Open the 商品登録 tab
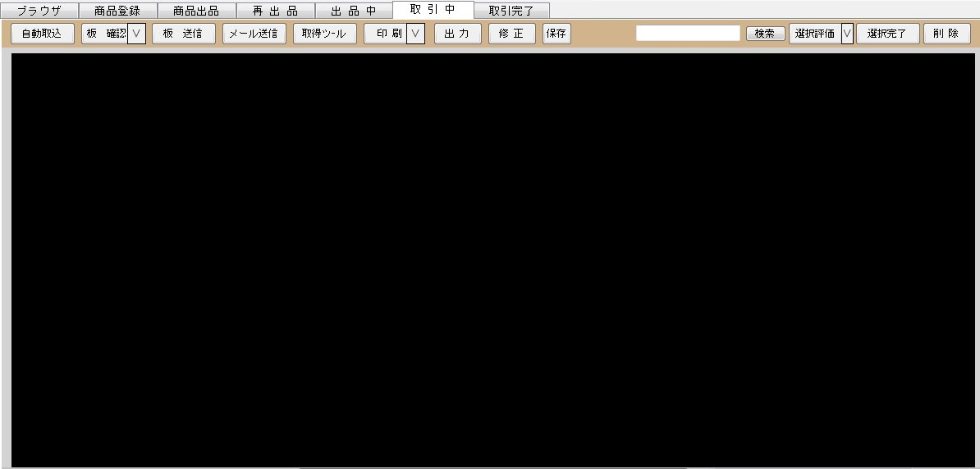980x469 pixels. [118, 11]
